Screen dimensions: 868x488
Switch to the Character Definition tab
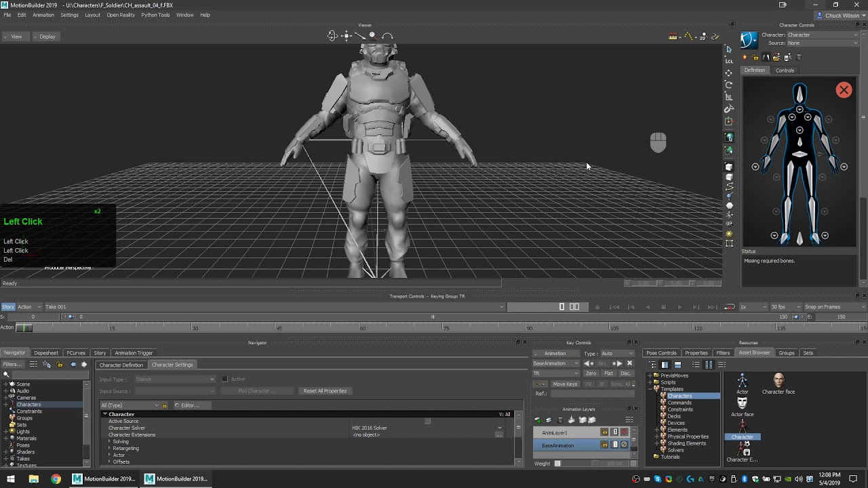coord(121,365)
